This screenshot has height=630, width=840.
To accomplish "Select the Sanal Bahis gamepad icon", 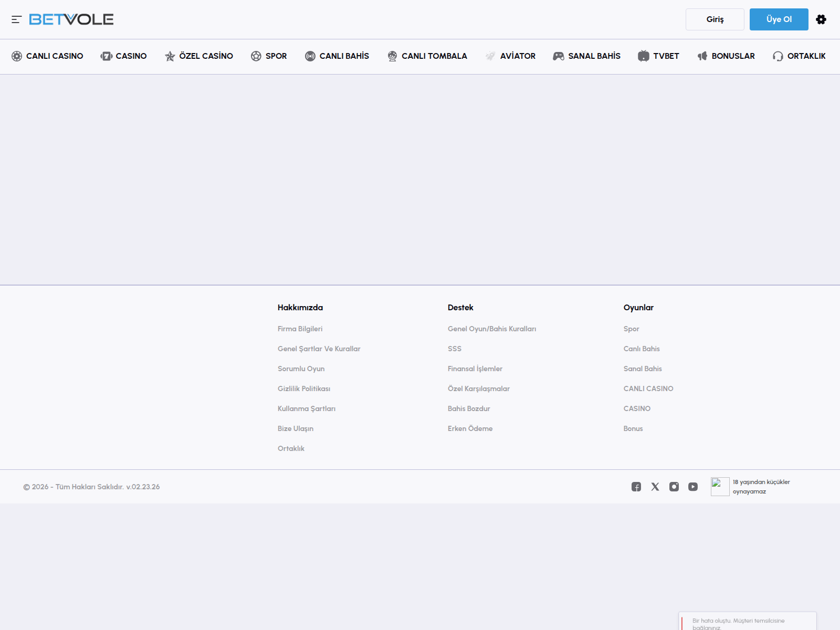I will tap(558, 56).
